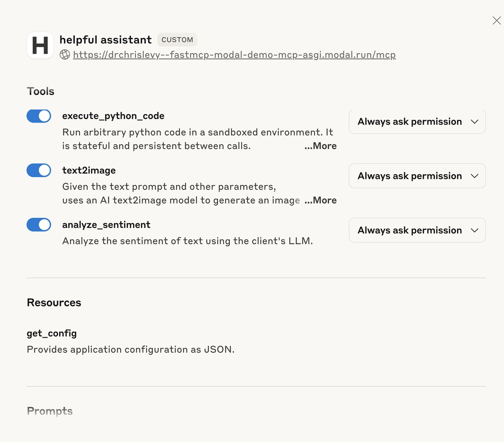504x442 pixels.
Task: Show more of the text2image description
Action: pos(321,201)
